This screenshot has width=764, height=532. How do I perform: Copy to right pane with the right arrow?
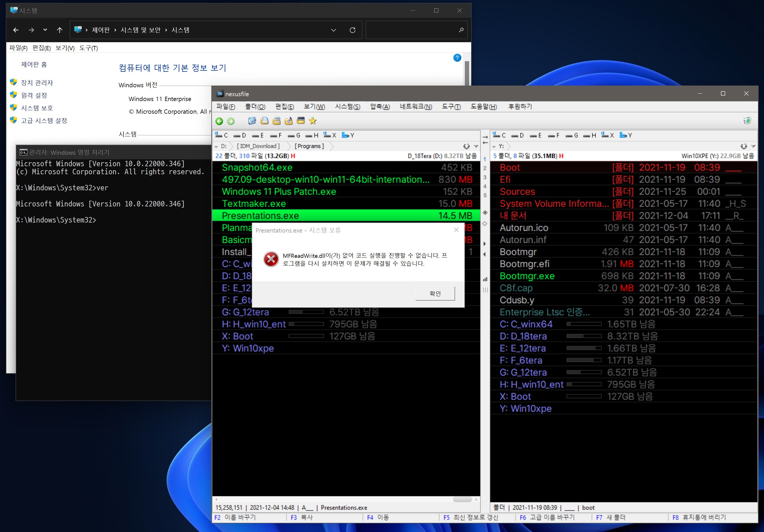(x=485, y=137)
